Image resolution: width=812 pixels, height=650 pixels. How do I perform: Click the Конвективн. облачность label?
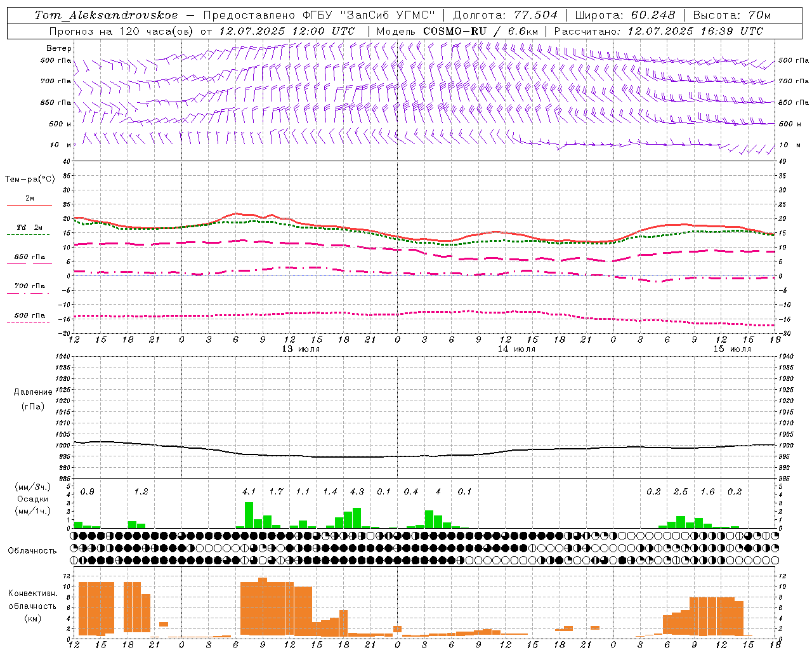pyautogui.click(x=32, y=599)
